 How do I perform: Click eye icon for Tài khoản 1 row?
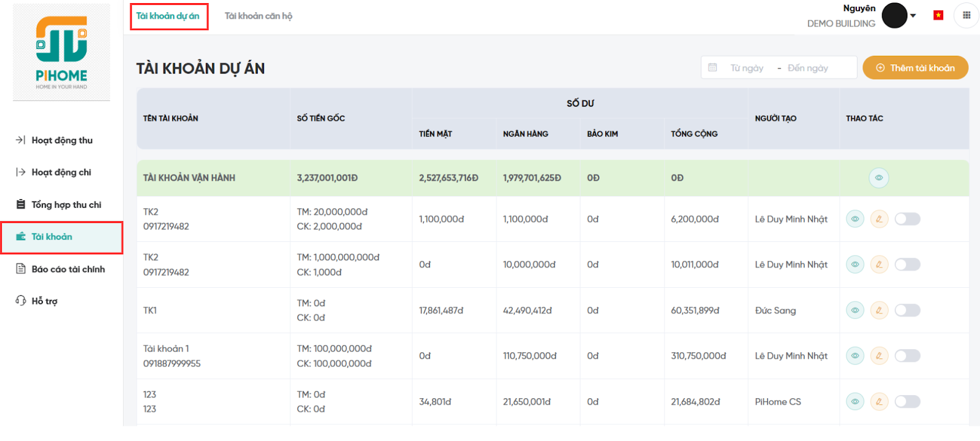click(854, 356)
